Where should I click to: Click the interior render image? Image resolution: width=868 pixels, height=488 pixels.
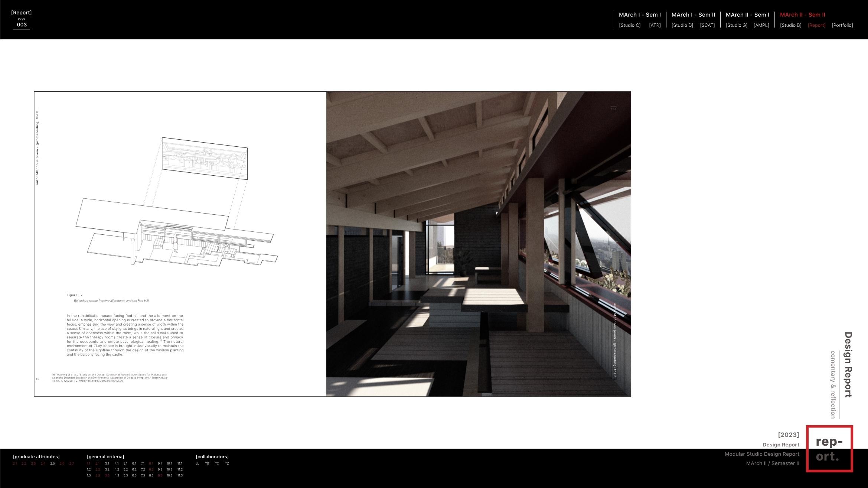tap(478, 244)
